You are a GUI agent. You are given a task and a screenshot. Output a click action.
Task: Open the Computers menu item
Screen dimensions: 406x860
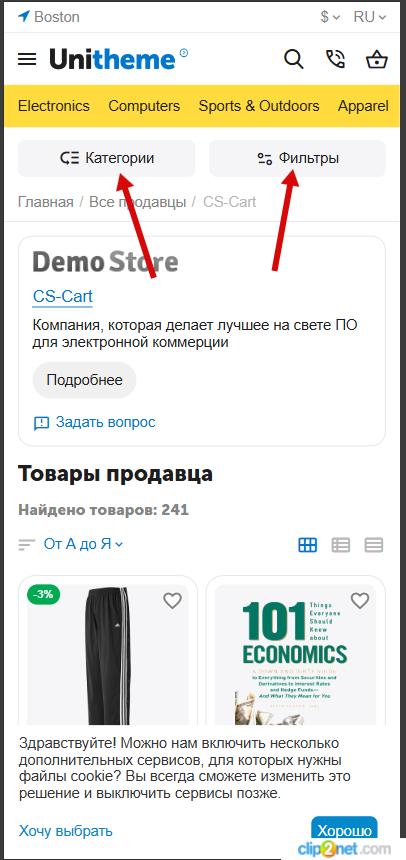[x=144, y=106]
